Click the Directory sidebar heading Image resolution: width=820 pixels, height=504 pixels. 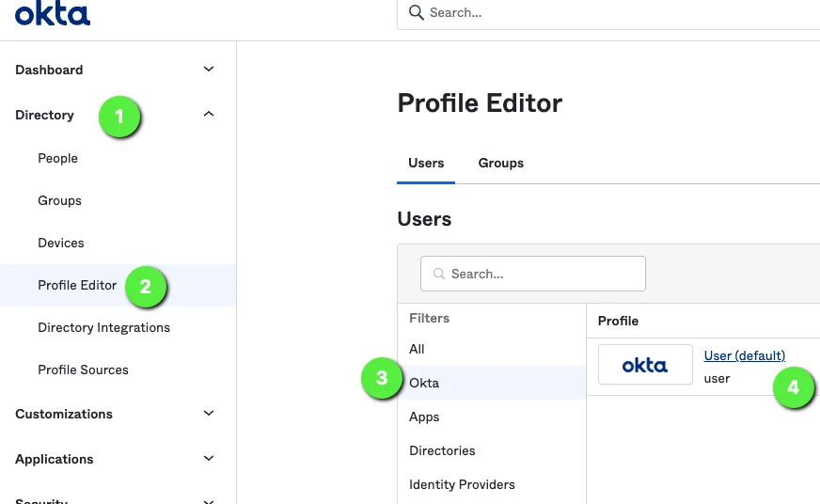pos(44,115)
